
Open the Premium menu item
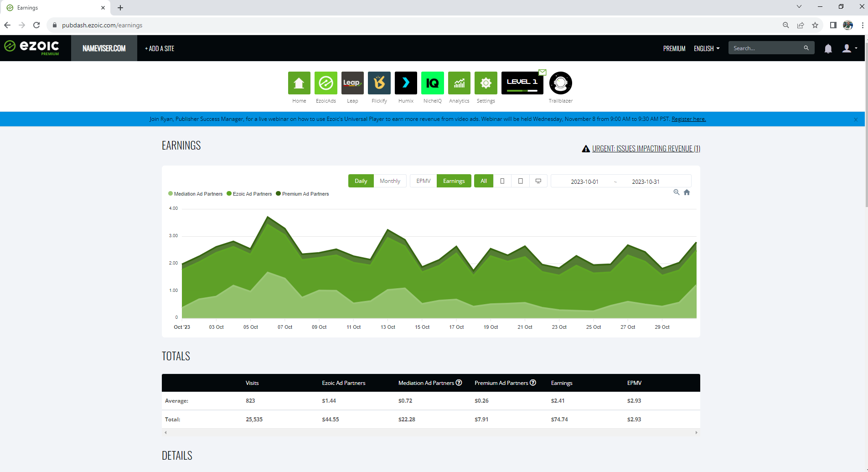674,48
